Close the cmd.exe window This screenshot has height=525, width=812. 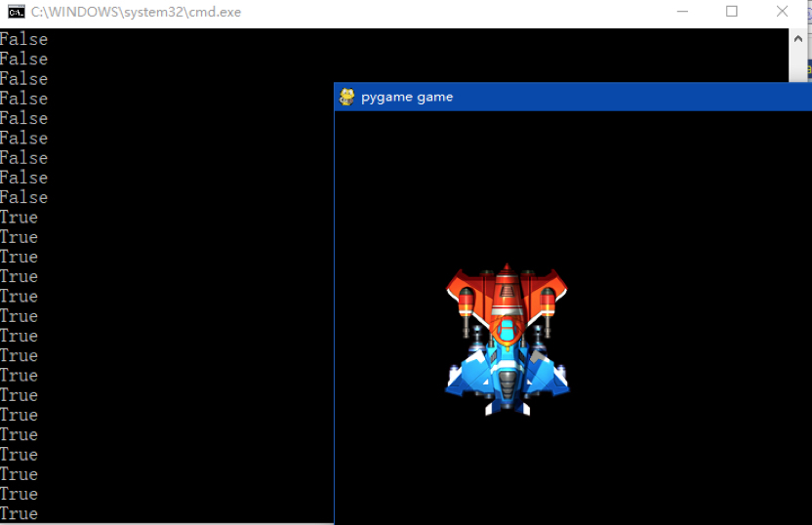(782, 12)
